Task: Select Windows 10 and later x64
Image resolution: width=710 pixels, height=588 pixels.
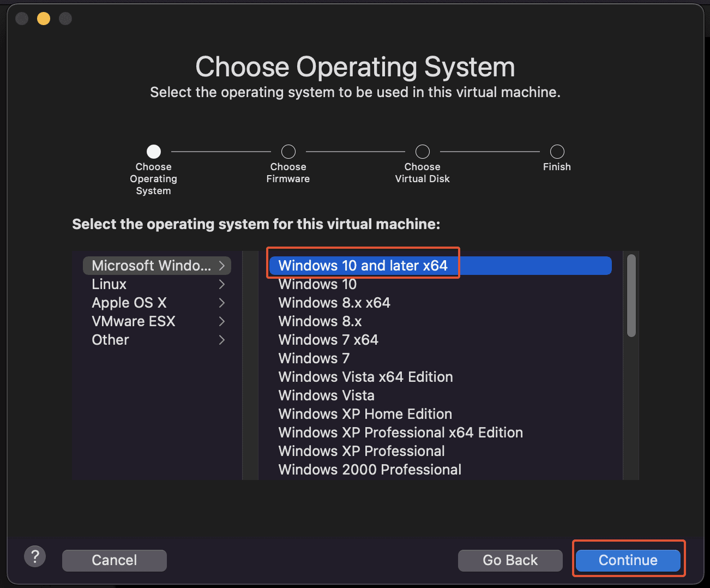Action: click(x=441, y=266)
